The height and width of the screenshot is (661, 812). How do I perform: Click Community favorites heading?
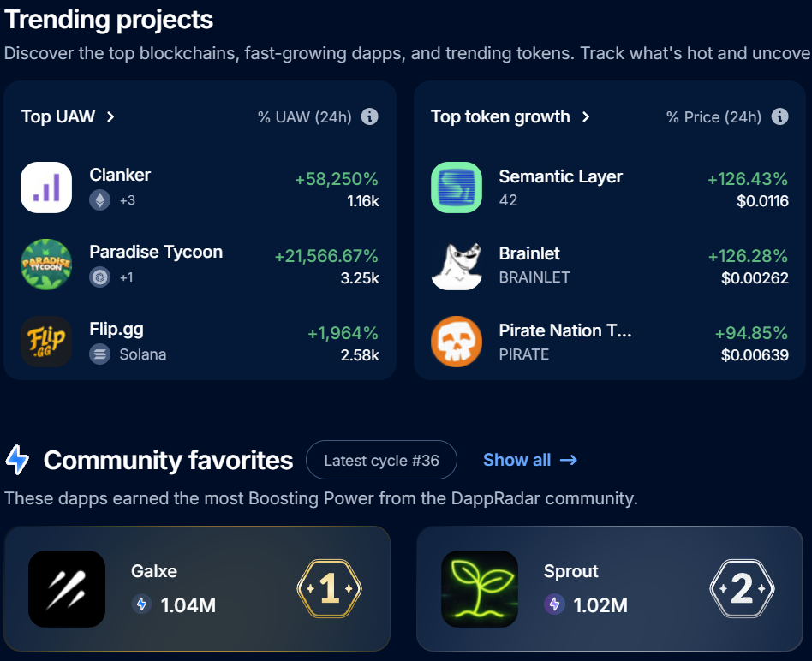click(168, 460)
